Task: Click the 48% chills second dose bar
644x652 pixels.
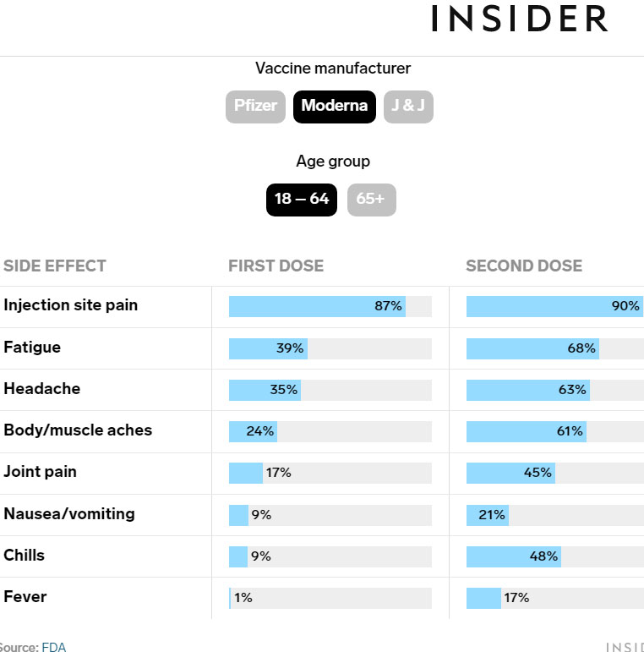Action: click(514, 556)
